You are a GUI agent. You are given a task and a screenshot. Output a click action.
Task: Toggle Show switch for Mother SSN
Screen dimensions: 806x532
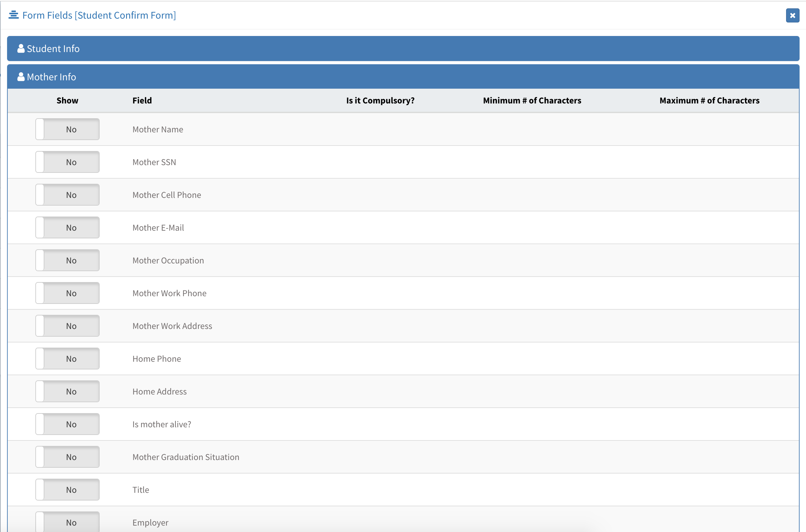click(x=67, y=162)
